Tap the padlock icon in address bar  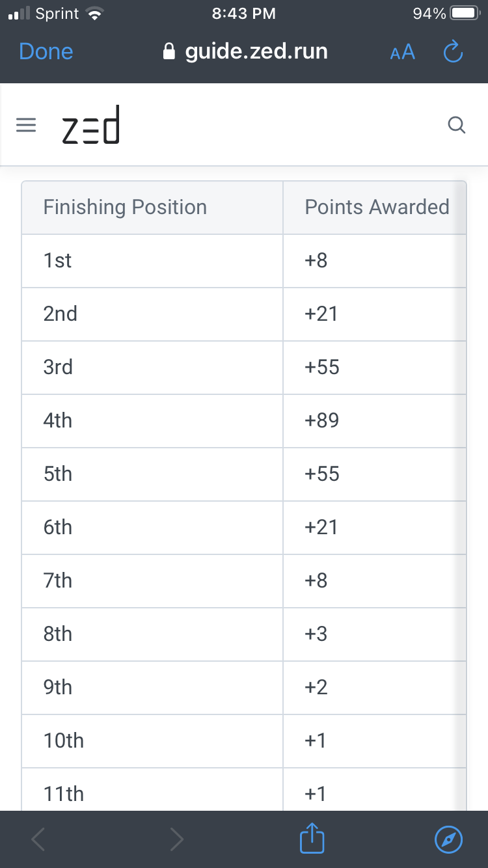[x=169, y=52]
